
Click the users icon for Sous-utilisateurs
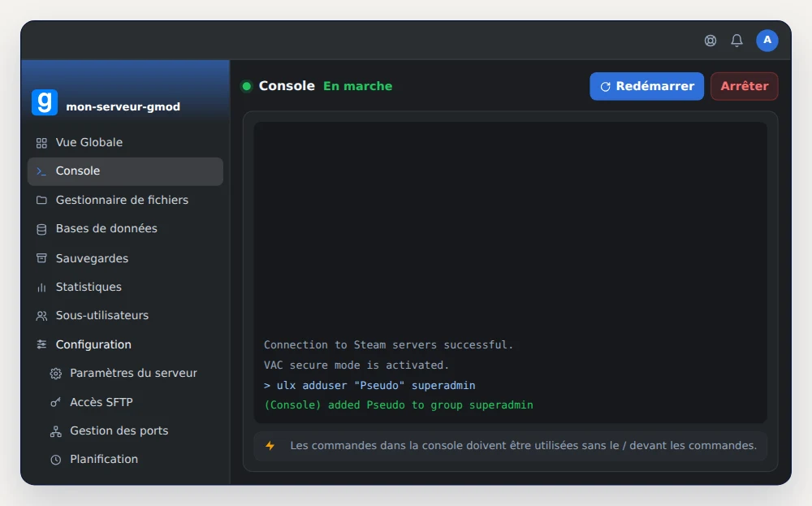point(41,316)
